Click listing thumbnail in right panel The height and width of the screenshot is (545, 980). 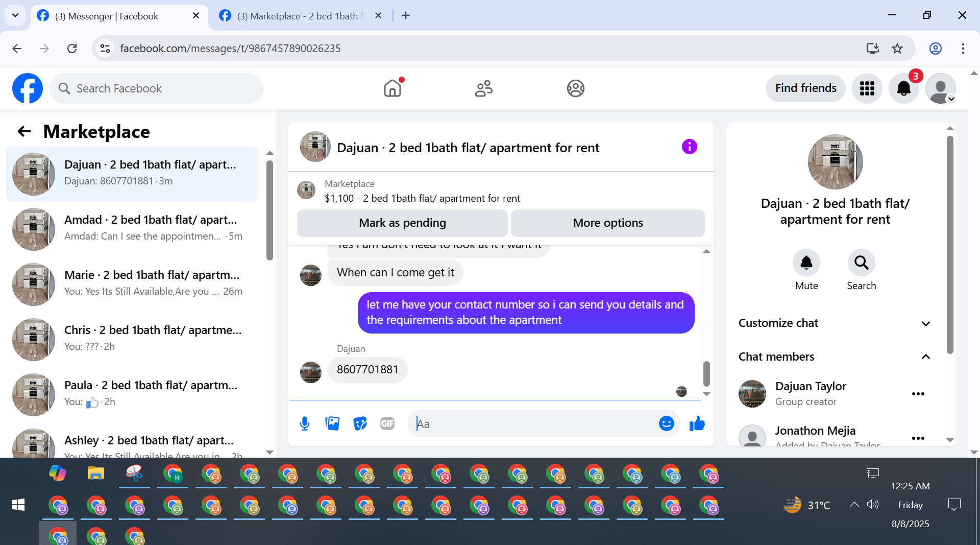[835, 161]
